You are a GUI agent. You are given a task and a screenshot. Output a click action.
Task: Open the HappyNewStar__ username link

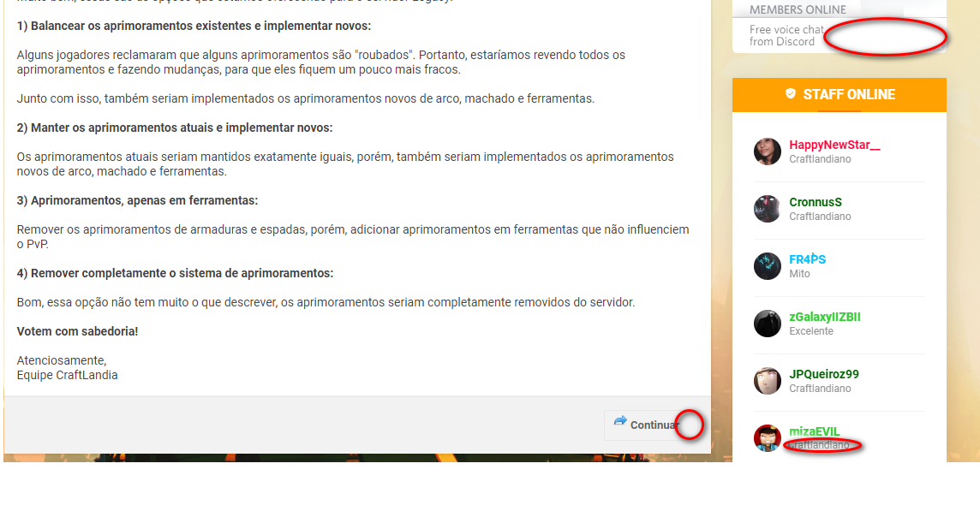click(x=834, y=146)
